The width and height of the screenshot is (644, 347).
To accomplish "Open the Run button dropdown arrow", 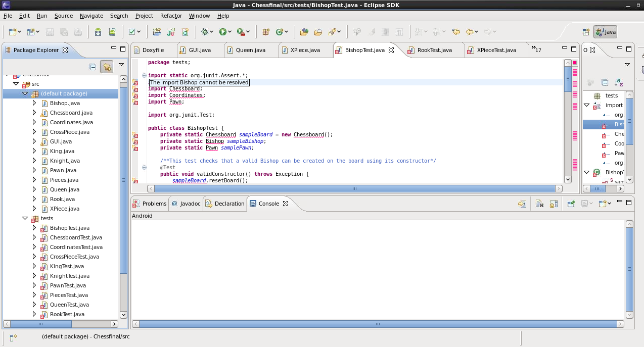I will pyautogui.click(x=231, y=31).
